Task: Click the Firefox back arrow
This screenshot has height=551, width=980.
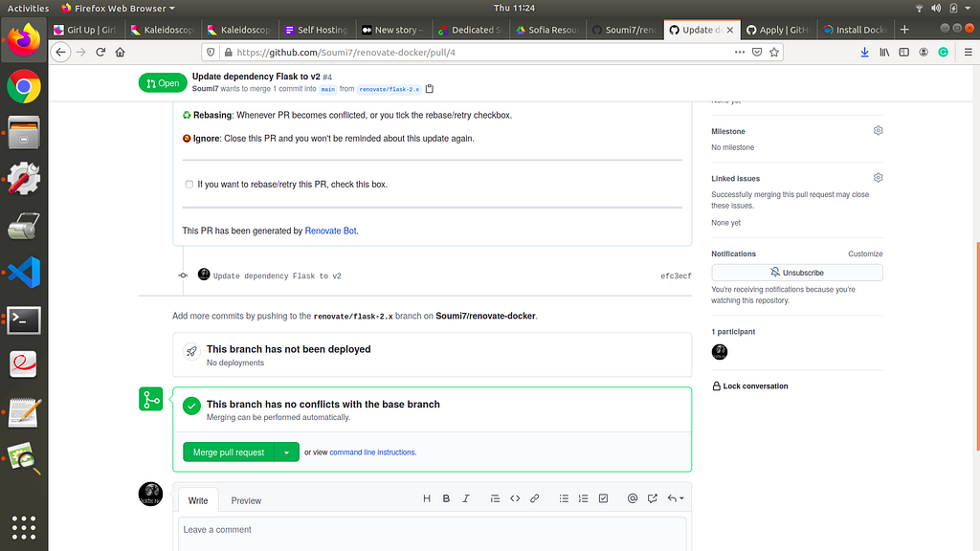Action: tap(60, 53)
